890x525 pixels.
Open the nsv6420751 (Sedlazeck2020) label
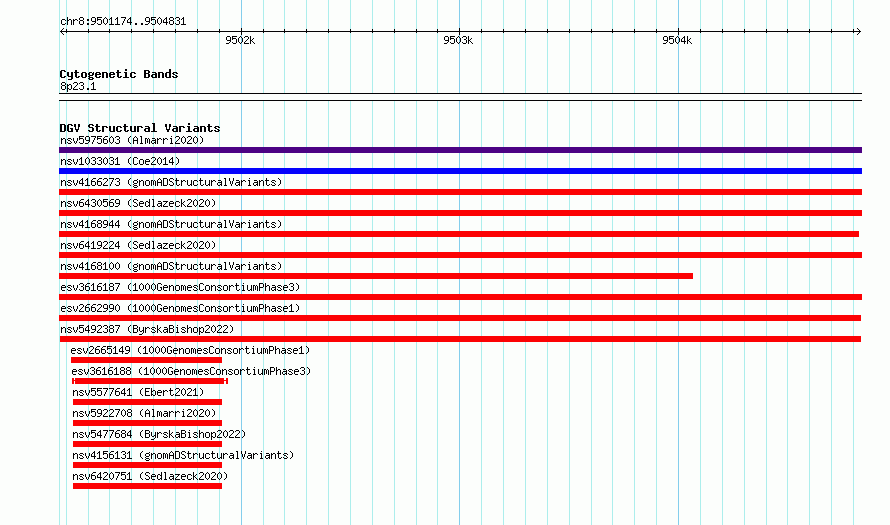pyautogui.click(x=150, y=476)
